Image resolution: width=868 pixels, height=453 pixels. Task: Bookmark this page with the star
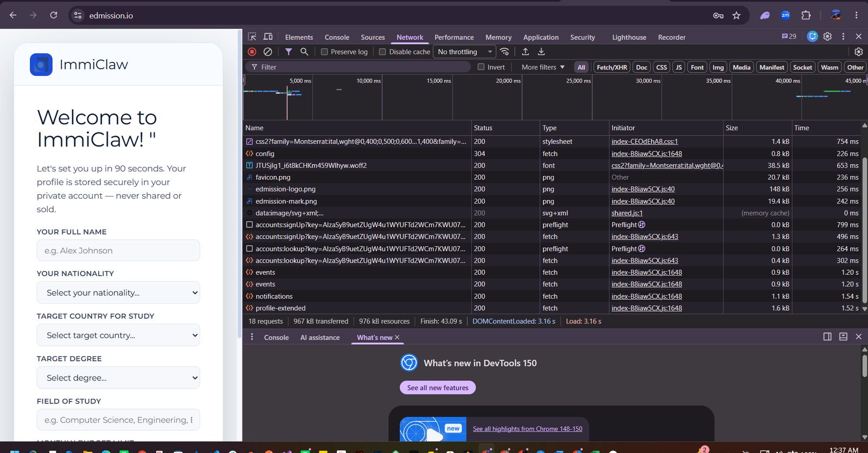[x=736, y=15]
